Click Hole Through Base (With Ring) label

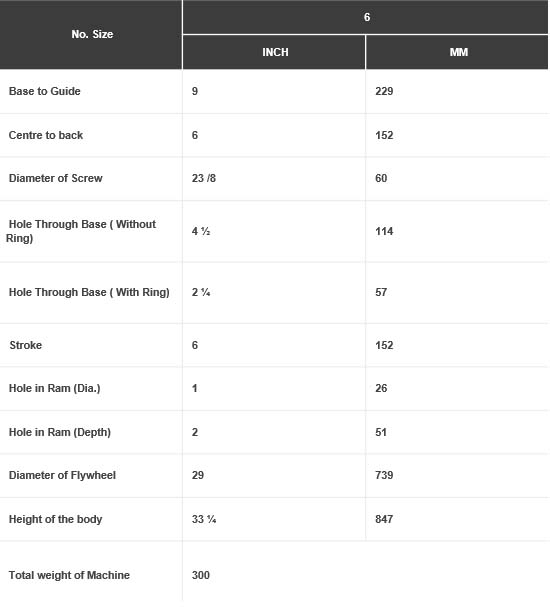(89, 292)
